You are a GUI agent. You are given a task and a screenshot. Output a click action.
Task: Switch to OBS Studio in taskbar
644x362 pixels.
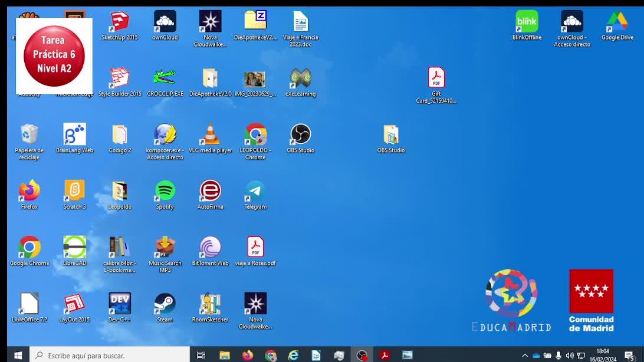click(362, 356)
